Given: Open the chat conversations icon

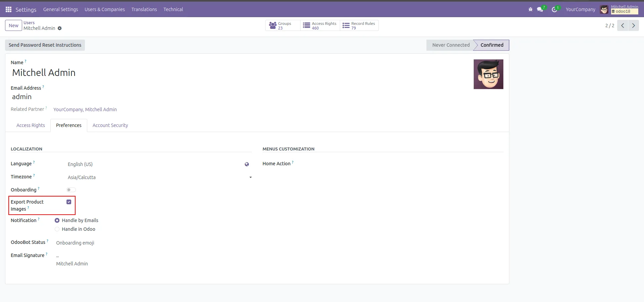Looking at the screenshot, I should (540, 9).
